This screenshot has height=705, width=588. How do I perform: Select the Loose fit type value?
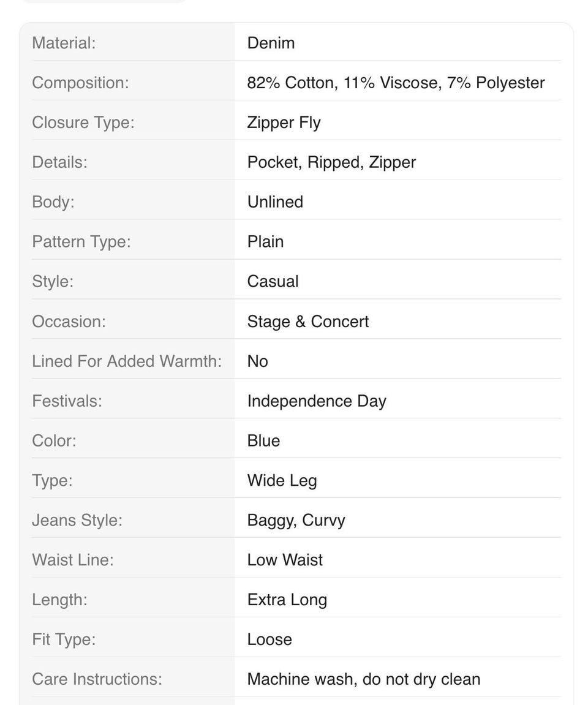pos(269,639)
